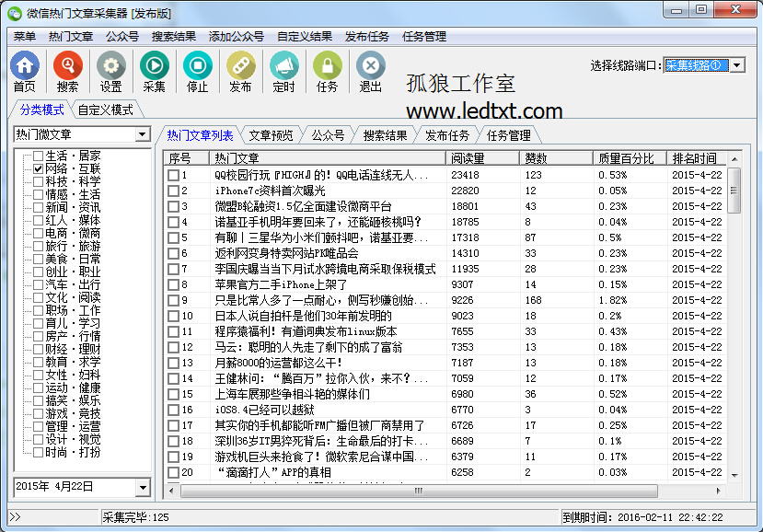This screenshot has height=532, width=763.
Task: Switch to the 分类模式 tab
Action: coord(41,110)
